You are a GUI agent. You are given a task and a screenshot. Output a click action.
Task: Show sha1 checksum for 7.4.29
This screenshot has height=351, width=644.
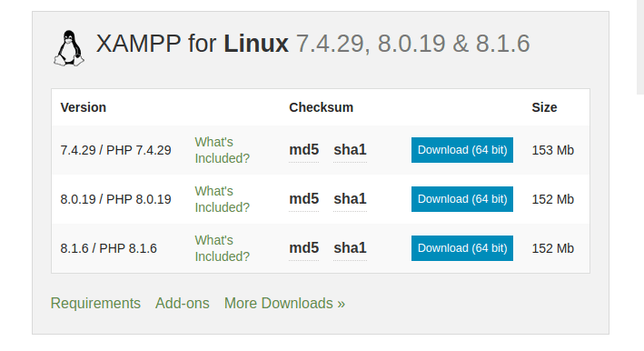click(350, 150)
